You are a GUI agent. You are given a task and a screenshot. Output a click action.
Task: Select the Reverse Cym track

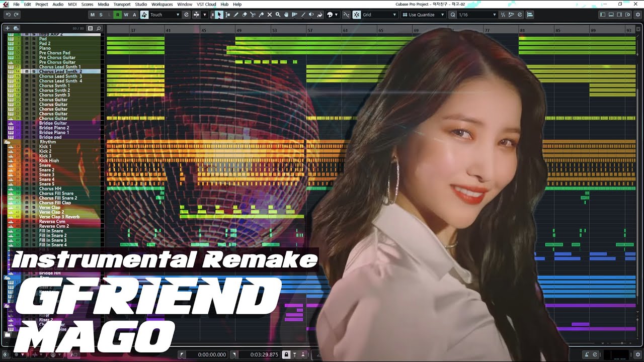[x=52, y=221]
